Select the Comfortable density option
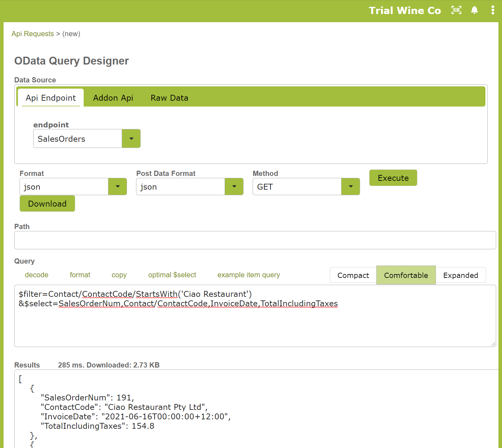Viewport: 502px width, 448px height. coord(406,275)
